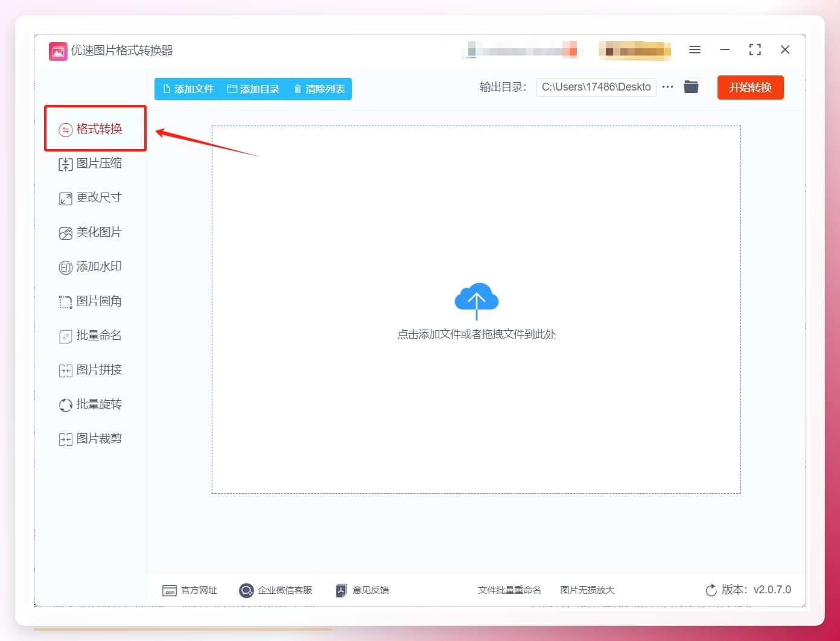This screenshot has width=840, height=641.
Task: Go to 美化图片 in the sidebar
Action: coord(91,232)
